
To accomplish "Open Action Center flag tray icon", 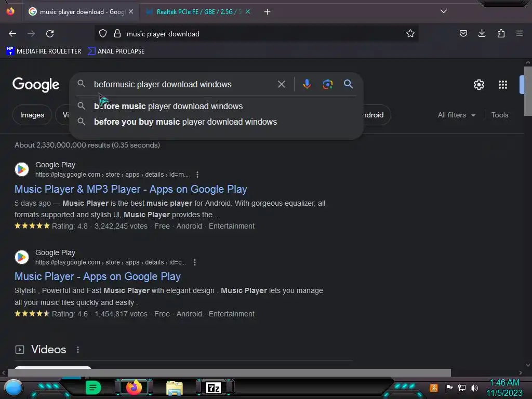I will tap(449, 388).
